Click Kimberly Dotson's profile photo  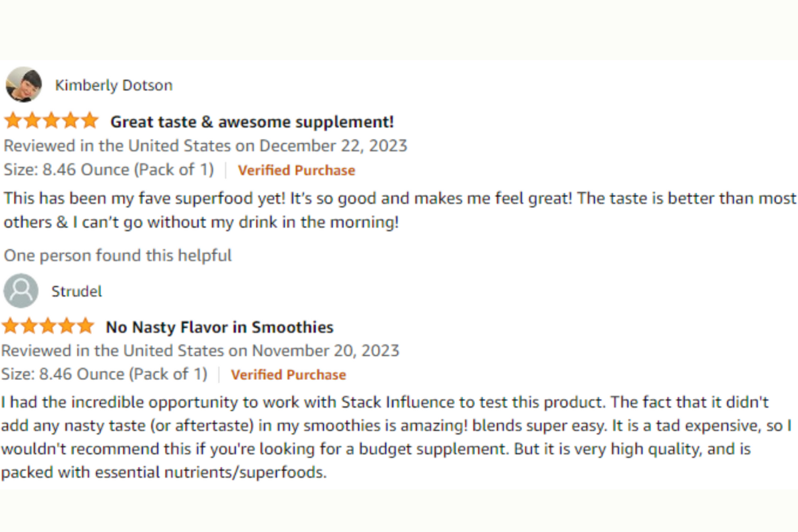(x=23, y=84)
